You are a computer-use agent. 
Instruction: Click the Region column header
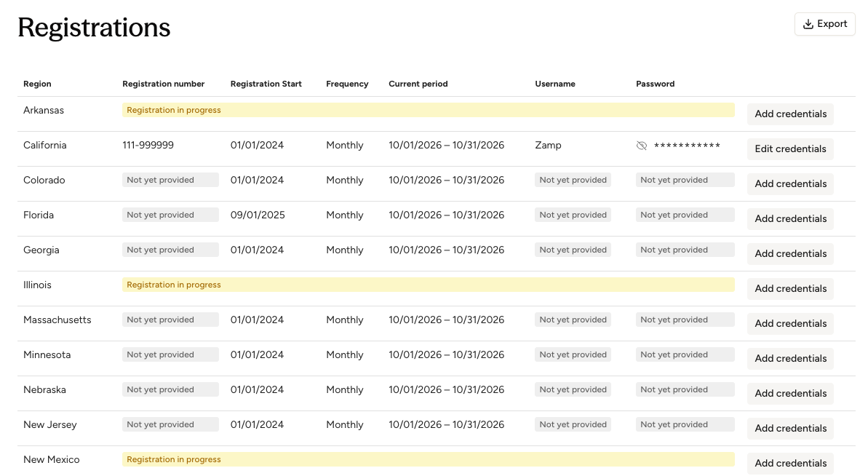37,84
